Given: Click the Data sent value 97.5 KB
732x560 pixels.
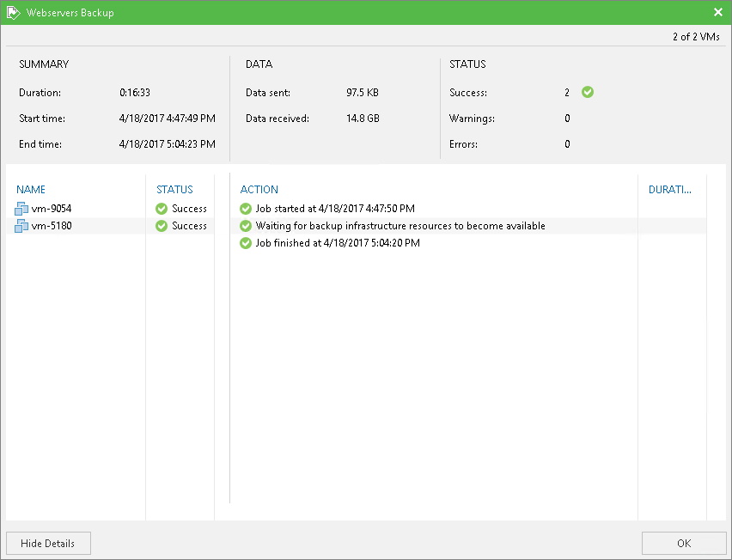Looking at the screenshot, I should click(363, 93).
